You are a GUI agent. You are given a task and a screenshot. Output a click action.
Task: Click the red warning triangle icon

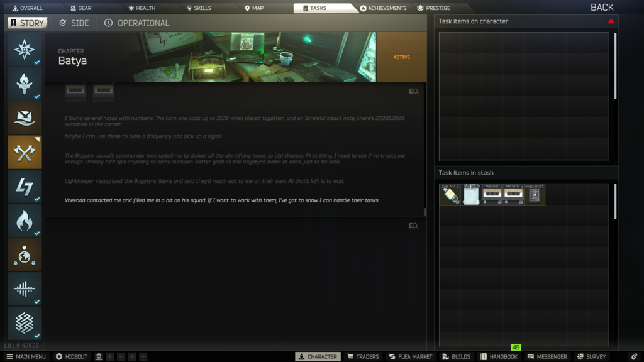611,21
